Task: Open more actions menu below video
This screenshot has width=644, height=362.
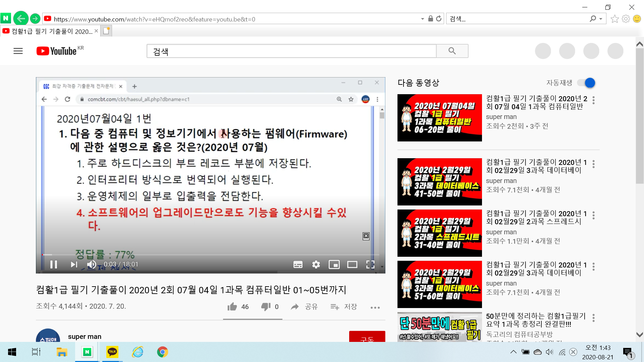Action: pos(375,307)
